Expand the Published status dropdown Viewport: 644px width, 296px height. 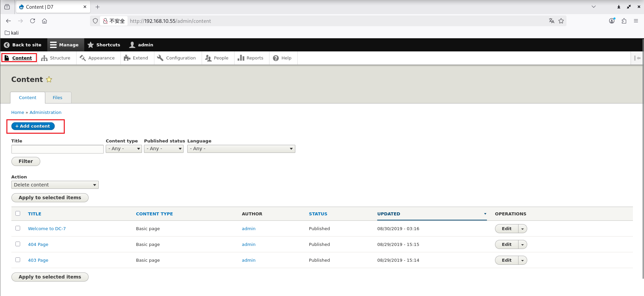(163, 149)
